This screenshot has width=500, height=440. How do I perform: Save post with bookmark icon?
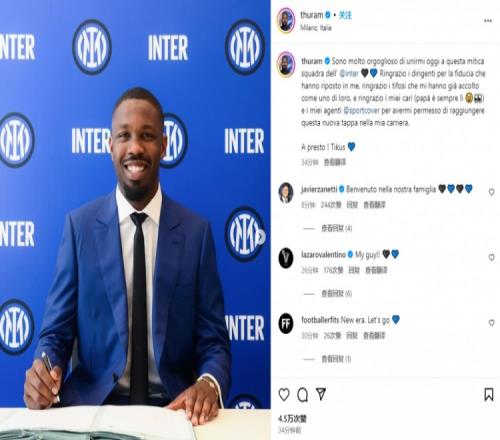click(489, 395)
